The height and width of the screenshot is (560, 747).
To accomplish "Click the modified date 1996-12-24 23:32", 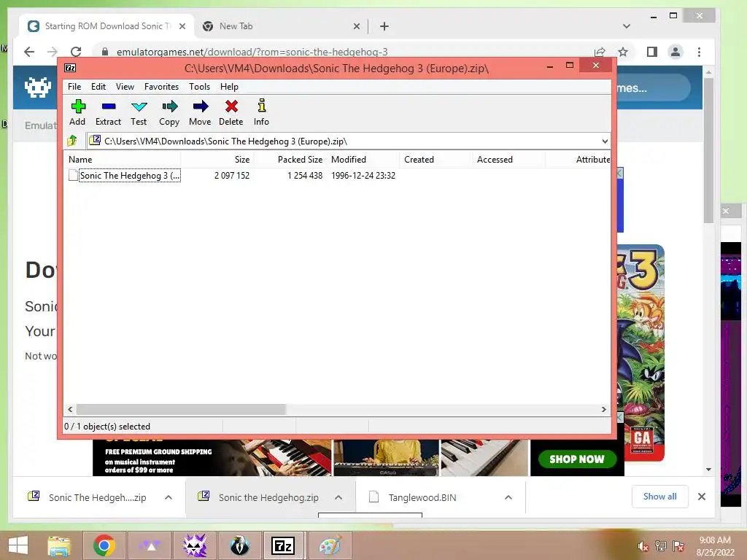I will tap(363, 176).
